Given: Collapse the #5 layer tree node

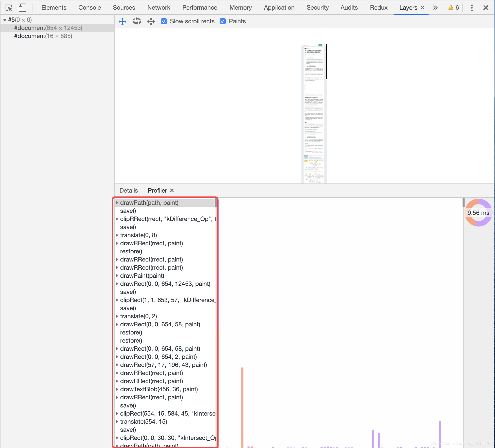Looking at the screenshot, I should tap(5, 20).
